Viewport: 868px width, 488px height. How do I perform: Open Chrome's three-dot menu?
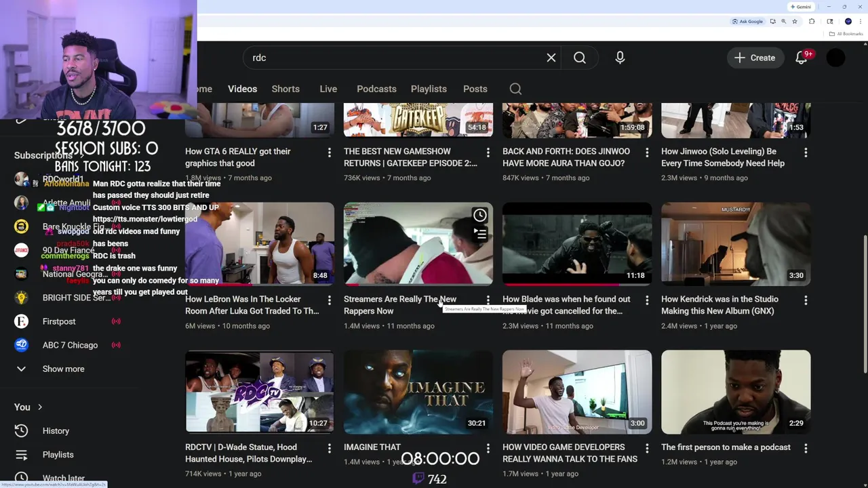tap(859, 21)
